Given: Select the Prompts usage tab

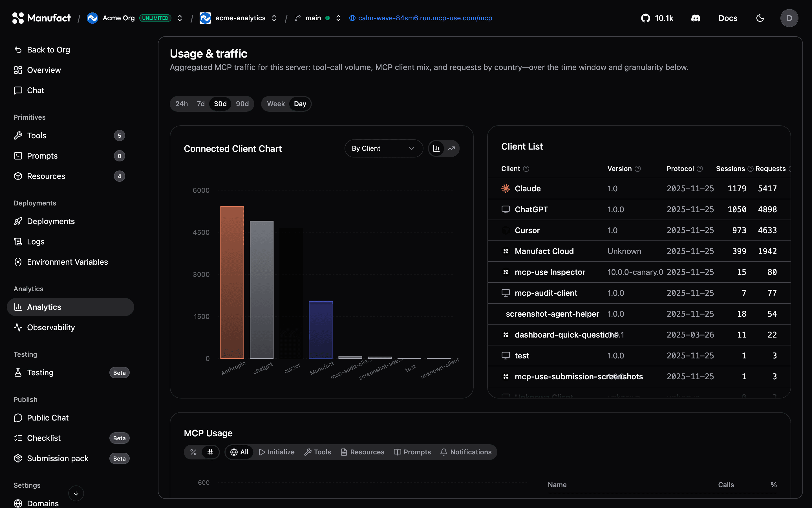Looking at the screenshot, I should [x=412, y=452].
